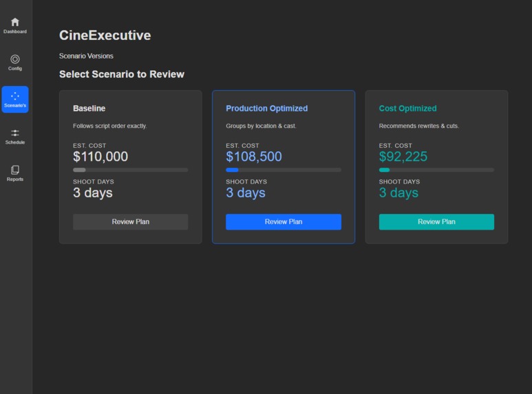Click Cost Optimized '3 days' value
The image size is (532, 394).
pyautogui.click(x=398, y=193)
